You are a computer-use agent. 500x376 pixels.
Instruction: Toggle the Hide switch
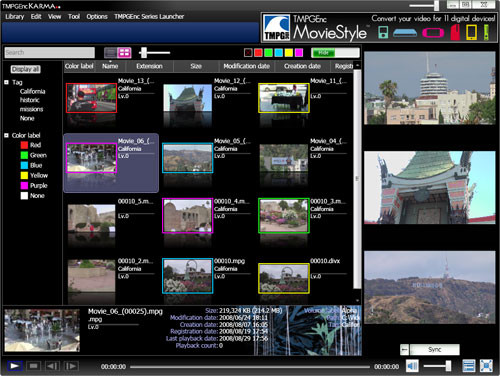(x=335, y=53)
